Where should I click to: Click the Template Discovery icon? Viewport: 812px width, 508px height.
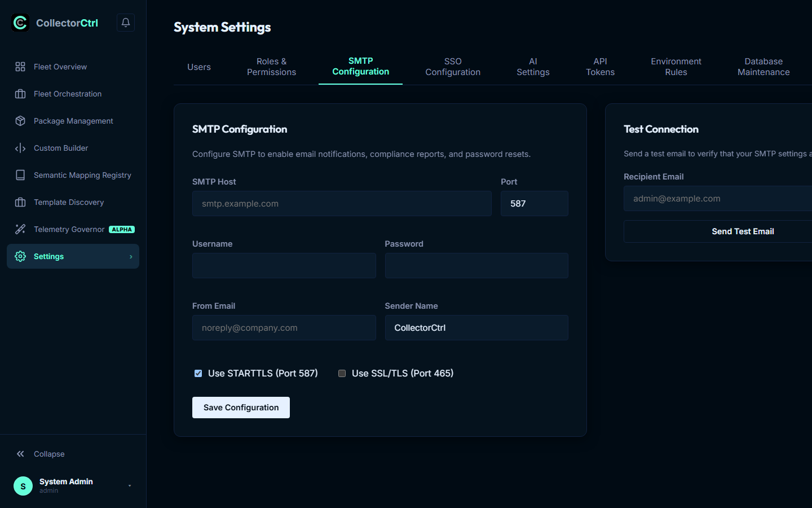tap(20, 202)
